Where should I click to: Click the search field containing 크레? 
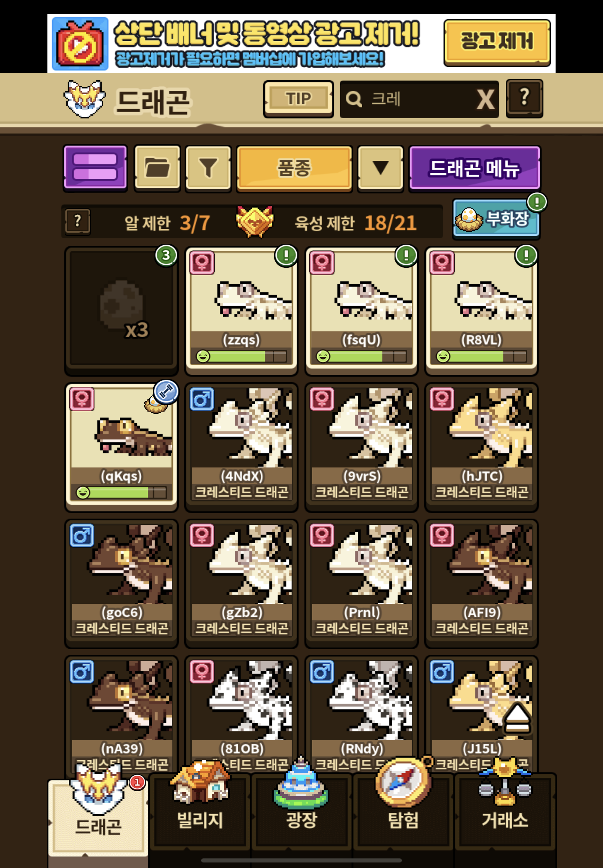pyautogui.click(x=419, y=99)
